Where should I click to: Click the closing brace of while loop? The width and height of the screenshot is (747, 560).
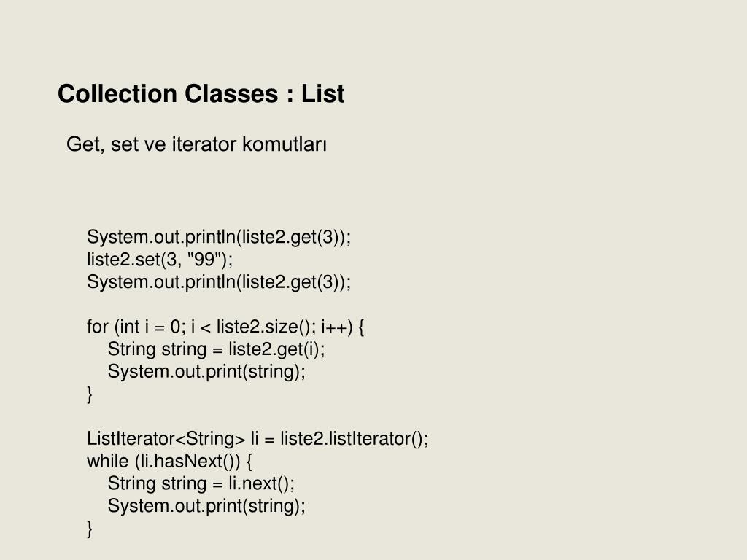90,528
